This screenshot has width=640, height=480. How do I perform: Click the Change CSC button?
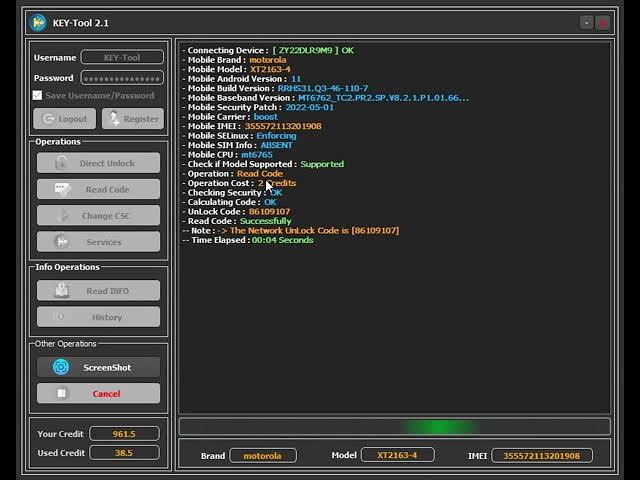98,215
